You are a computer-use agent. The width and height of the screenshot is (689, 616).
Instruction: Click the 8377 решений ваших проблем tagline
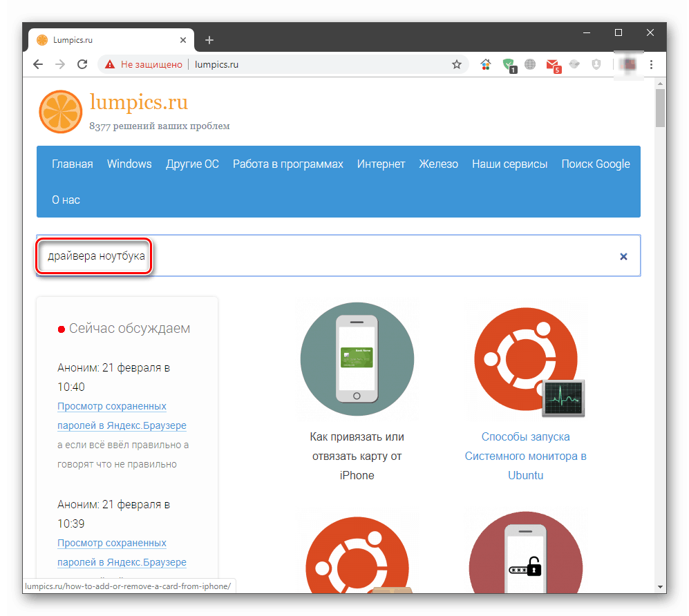(x=160, y=126)
